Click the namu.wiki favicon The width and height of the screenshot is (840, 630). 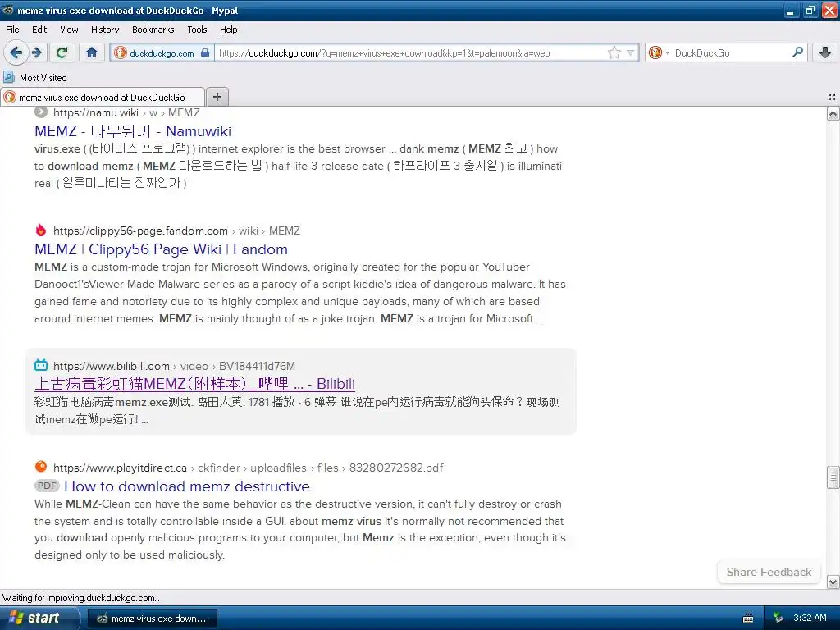click(41, 112)
